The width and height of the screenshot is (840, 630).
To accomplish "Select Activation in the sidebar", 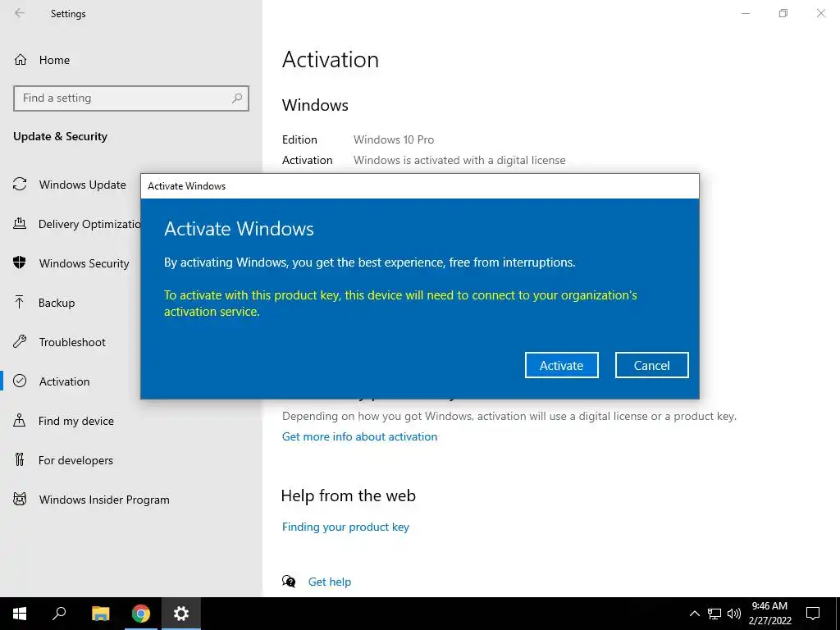I will [64, 381].
